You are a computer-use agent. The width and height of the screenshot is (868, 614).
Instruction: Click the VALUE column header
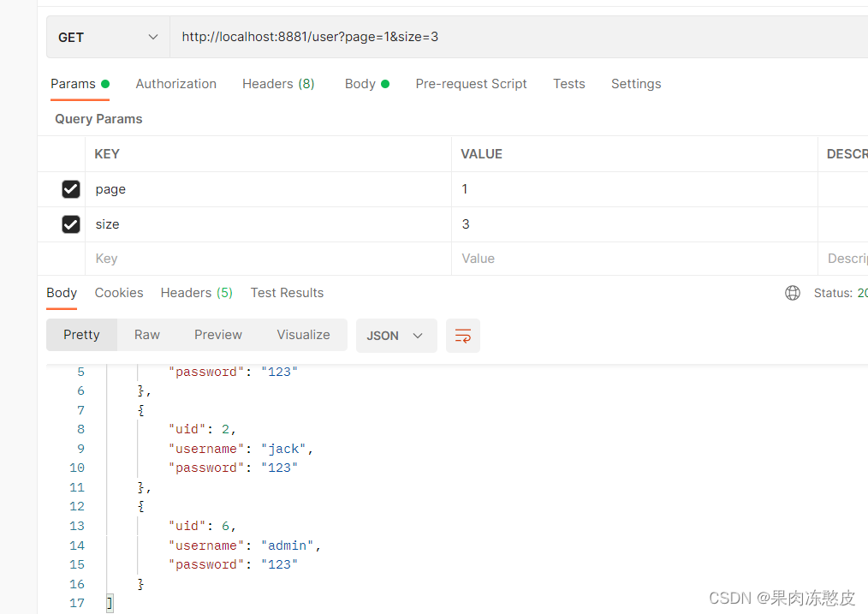482,154
